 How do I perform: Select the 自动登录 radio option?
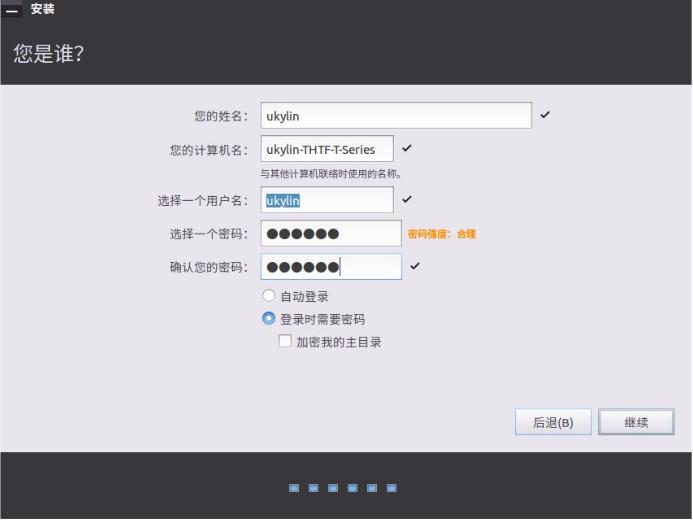pos(268,296)
